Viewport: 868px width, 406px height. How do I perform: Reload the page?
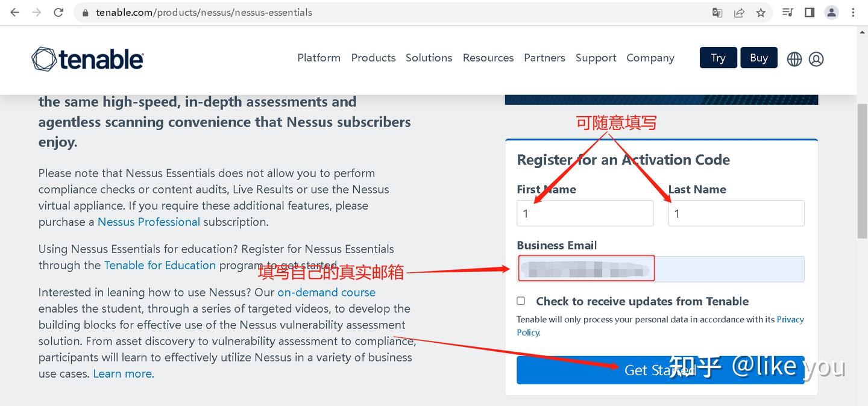pyautogui.click(x=58, y=13)
